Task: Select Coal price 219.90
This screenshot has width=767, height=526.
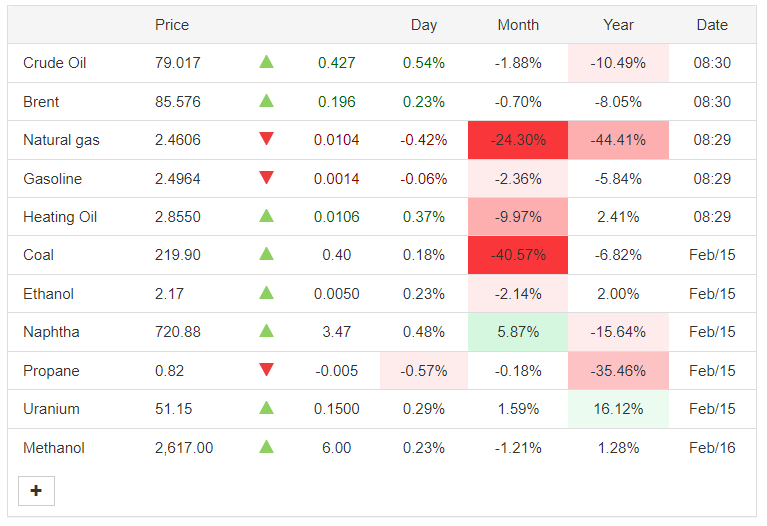Action: pos(178,255)
